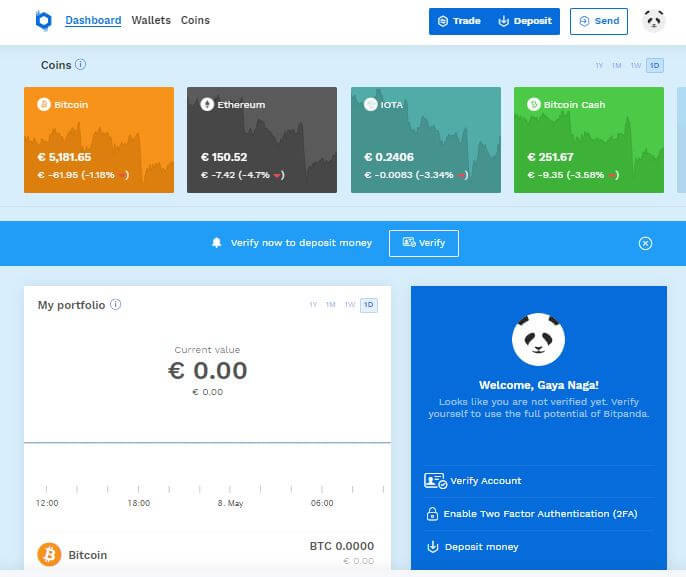Dismiss the verify notification banner

click(645, 243)
